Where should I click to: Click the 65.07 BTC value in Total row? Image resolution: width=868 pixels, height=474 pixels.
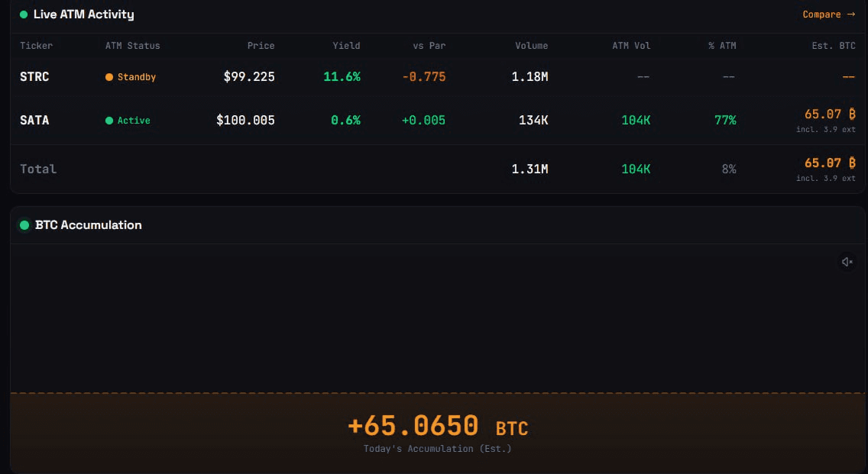[830, 163]
